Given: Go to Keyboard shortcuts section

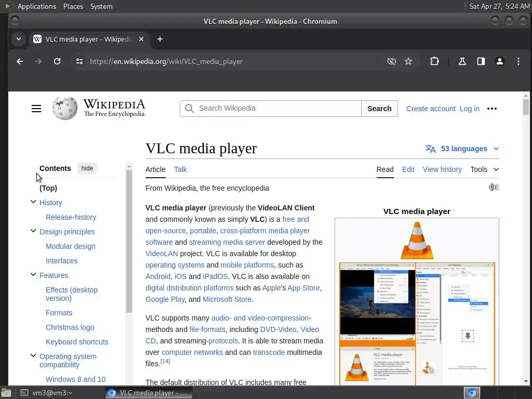Looking at the screenshot, I should [x=77, y=342].
